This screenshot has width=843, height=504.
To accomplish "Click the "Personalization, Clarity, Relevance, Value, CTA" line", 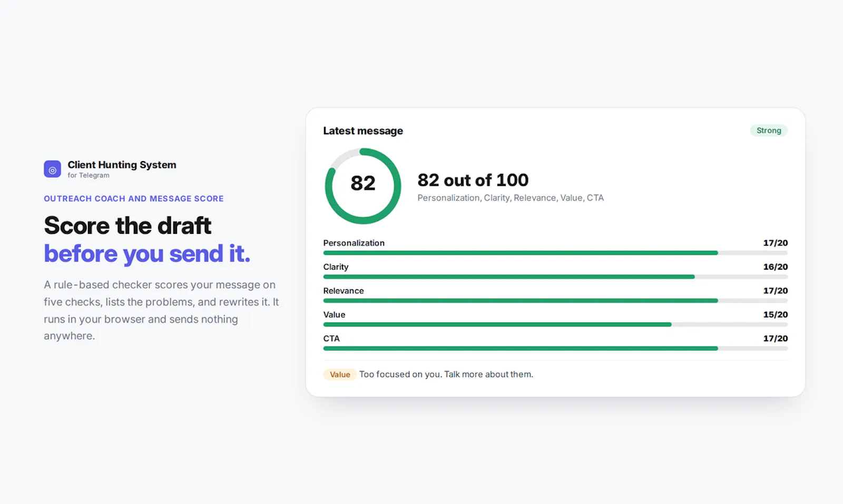I will 511,198.
